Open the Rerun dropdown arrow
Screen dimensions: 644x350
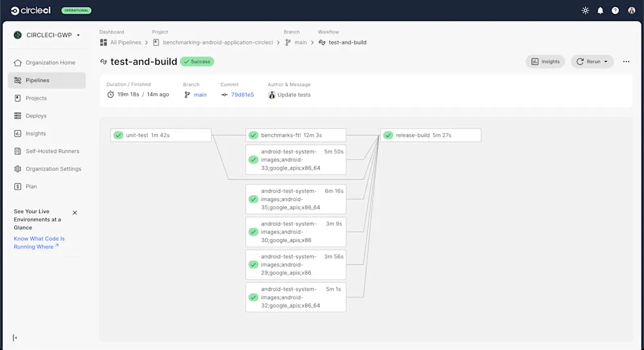[x=606, y=62]
